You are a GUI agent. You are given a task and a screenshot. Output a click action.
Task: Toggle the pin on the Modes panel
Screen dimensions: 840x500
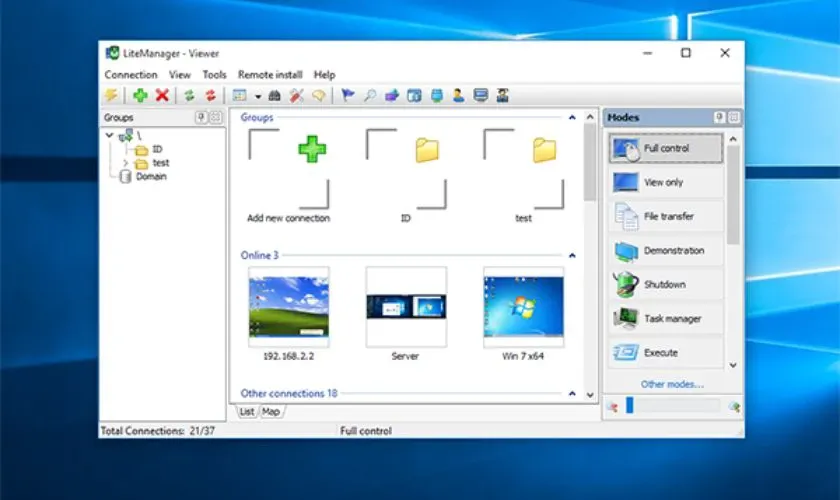[719, 117]
